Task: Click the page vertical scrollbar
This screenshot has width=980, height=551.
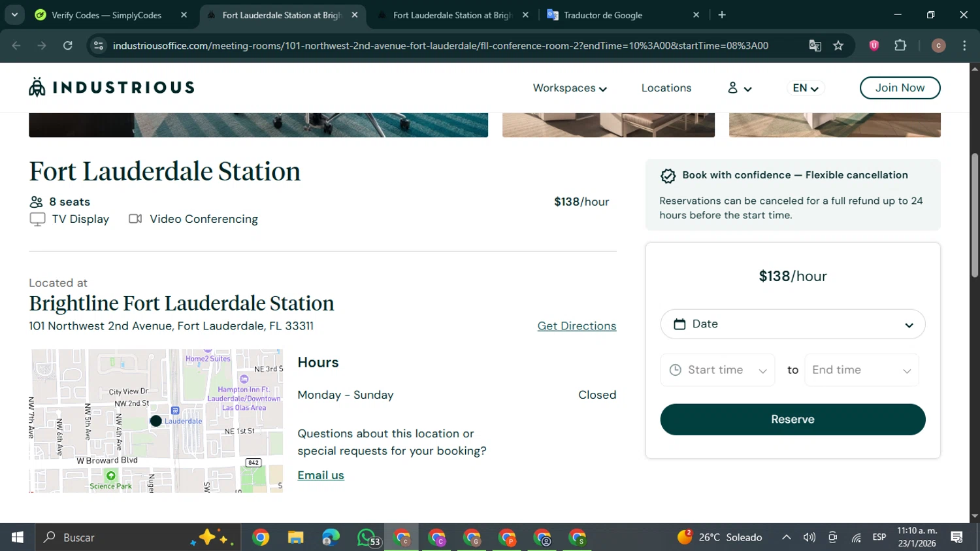Action: click(975, 216)
